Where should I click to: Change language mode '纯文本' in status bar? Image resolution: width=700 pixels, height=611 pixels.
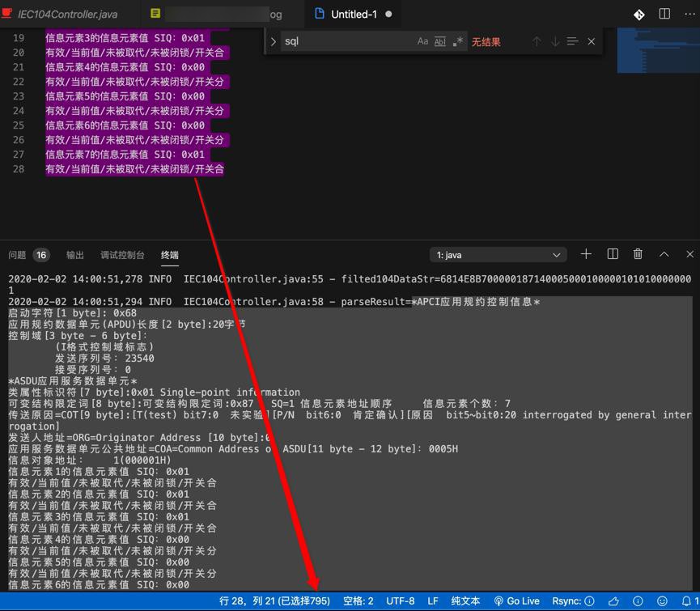click(x=465, y=601)
